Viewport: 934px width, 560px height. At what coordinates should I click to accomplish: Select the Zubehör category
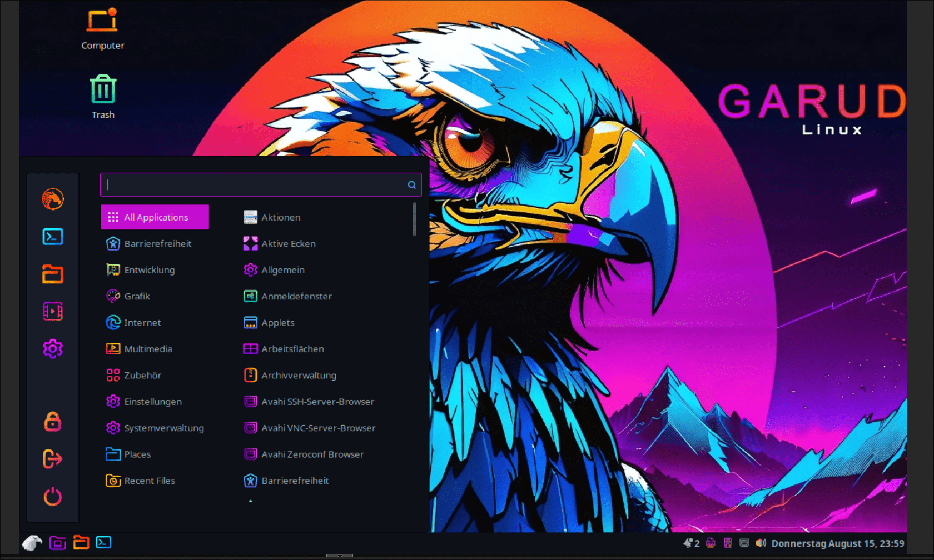coord(155,376)
